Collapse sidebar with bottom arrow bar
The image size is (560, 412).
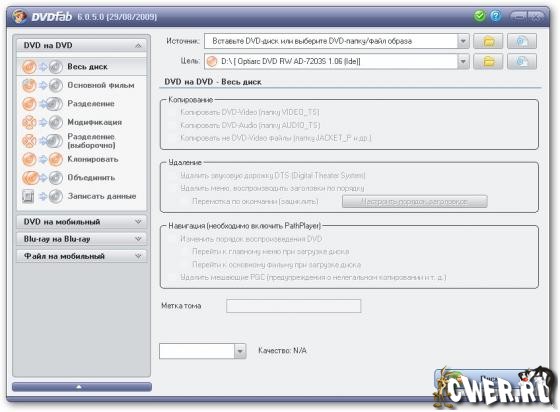point(81,387)
